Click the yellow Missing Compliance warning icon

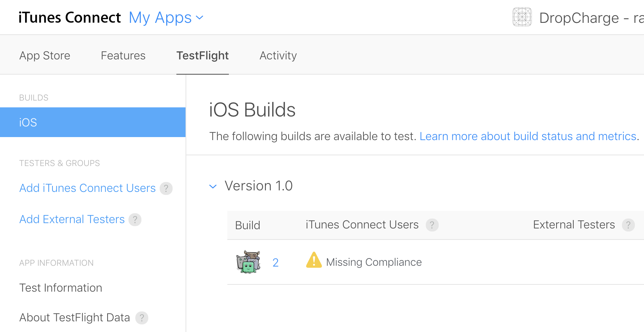tap(314, 260)
